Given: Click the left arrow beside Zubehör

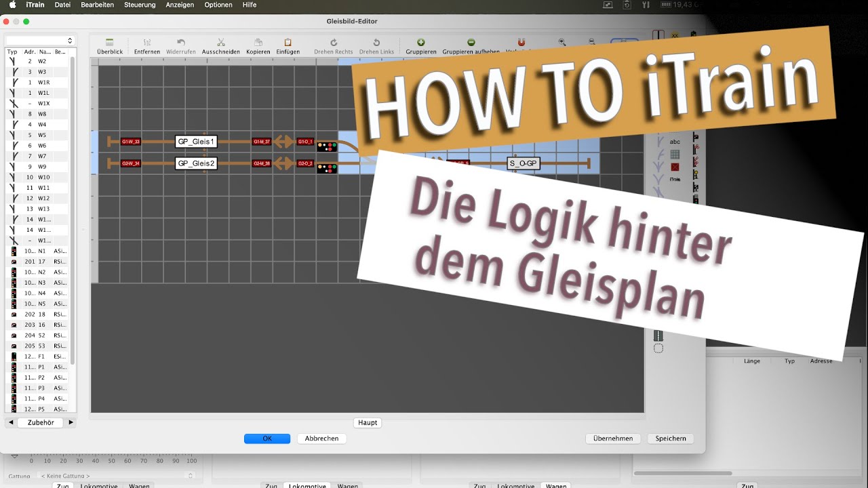Looking at the screenshot, I should tap(11, 422).
